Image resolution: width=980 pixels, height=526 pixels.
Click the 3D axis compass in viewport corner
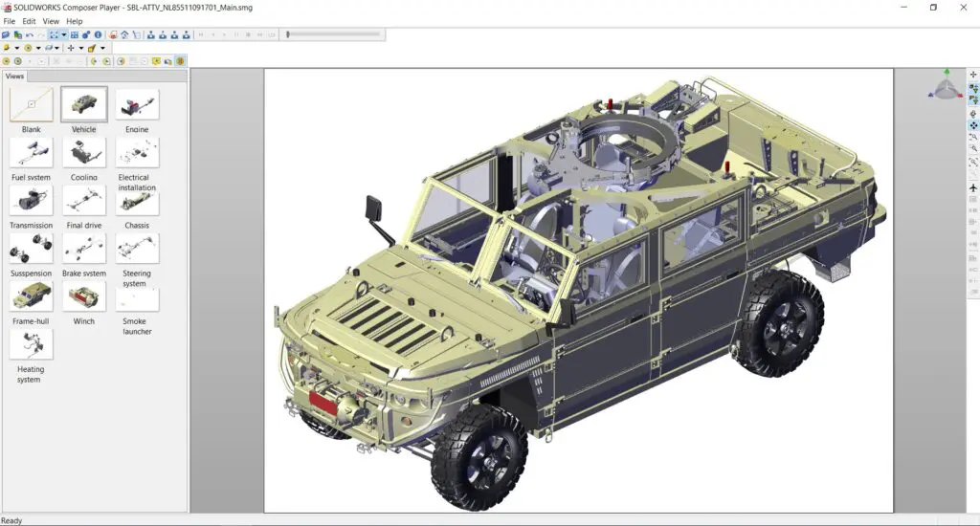point(947,86)
